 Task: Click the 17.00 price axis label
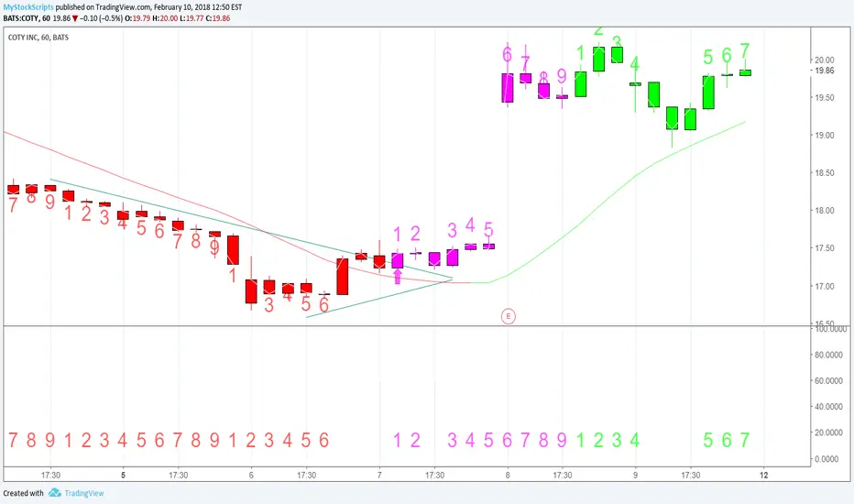pos(825,286)
